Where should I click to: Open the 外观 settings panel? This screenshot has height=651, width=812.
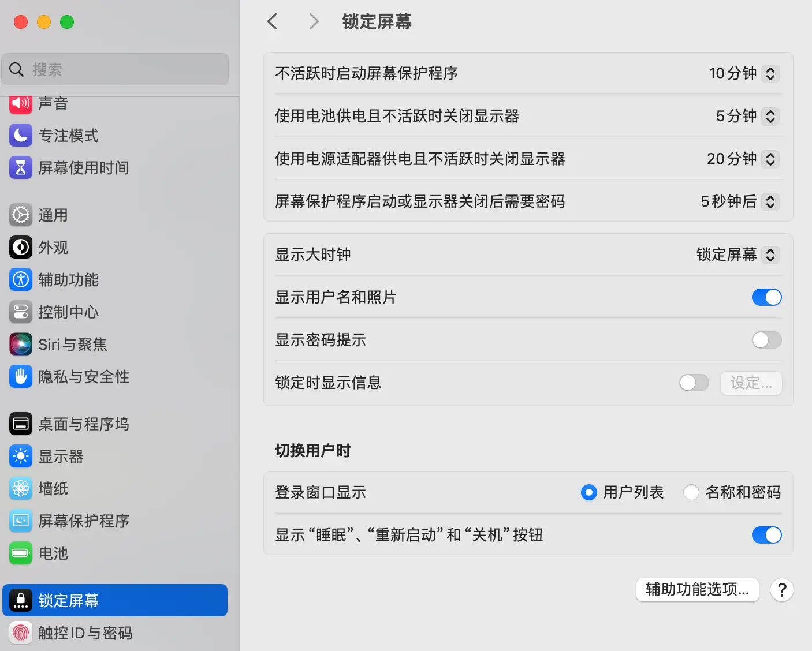pos(53,247)
